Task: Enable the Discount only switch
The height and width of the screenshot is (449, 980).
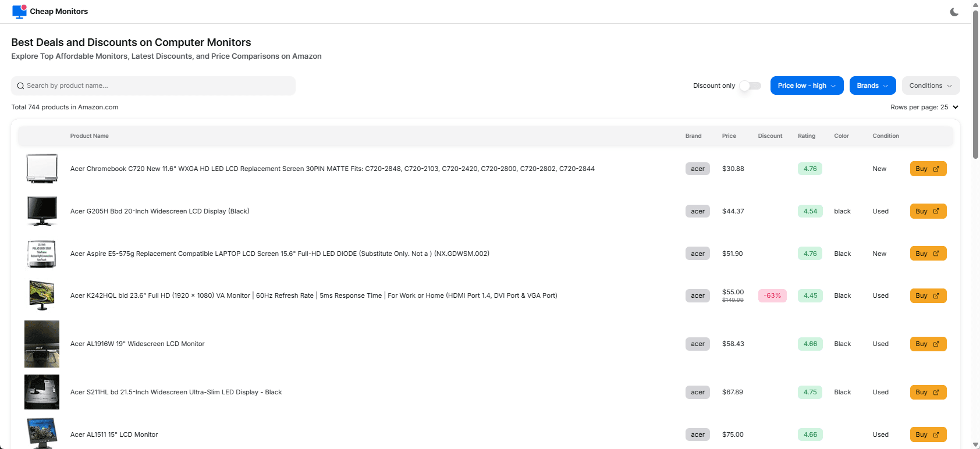Action: click(750, 85)
